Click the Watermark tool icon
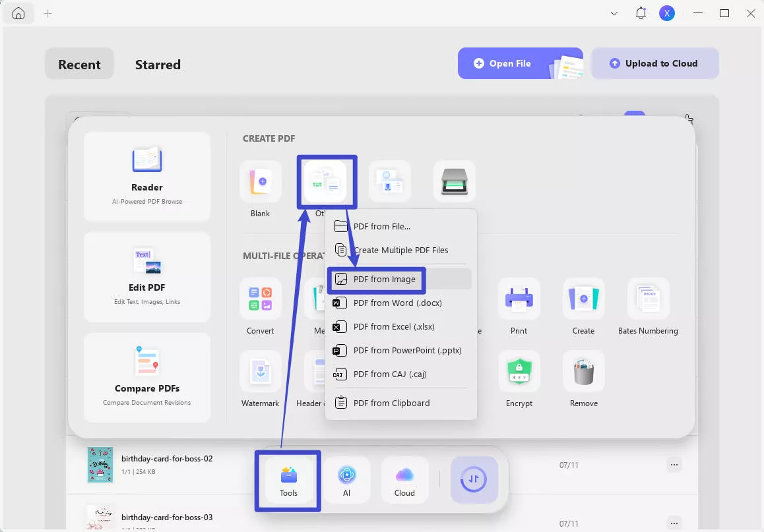This screenshot has width=764, height=532. pos(260,372)
